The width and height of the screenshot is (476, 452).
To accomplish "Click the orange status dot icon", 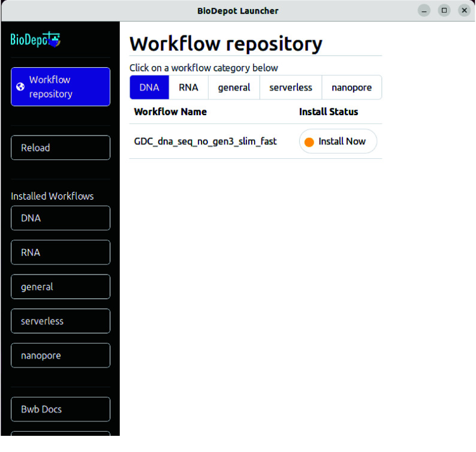I will point(309,142).
